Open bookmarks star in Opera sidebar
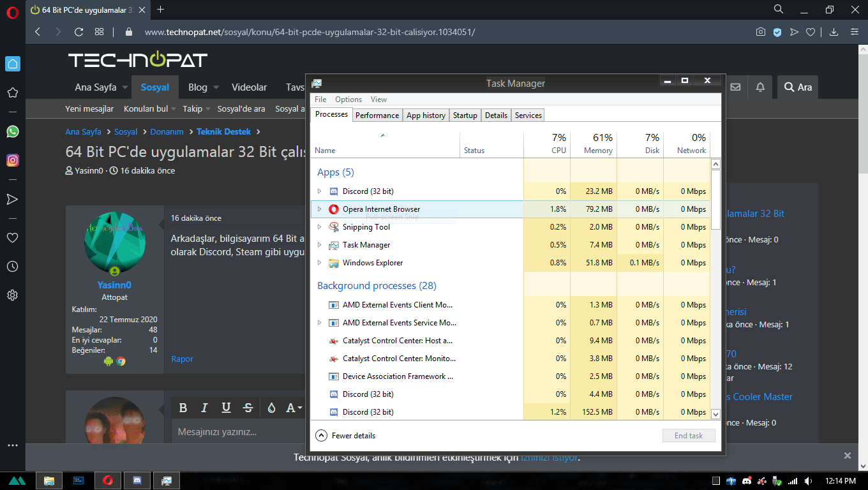 click(x=12, y=93)
